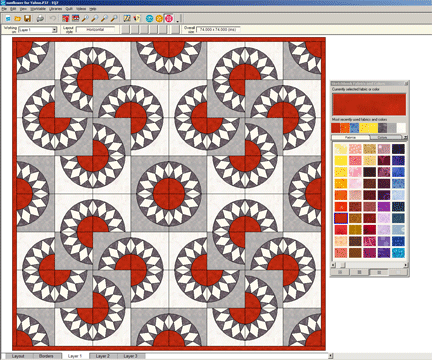Image resolution: width=432 pixels, height=360 pixels.
Task: Click the palette scrollbar right arrow
Action: pos(406,265)
